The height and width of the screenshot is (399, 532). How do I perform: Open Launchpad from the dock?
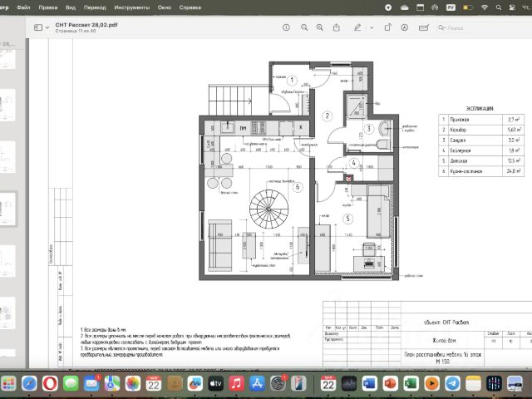click(8, 384)
